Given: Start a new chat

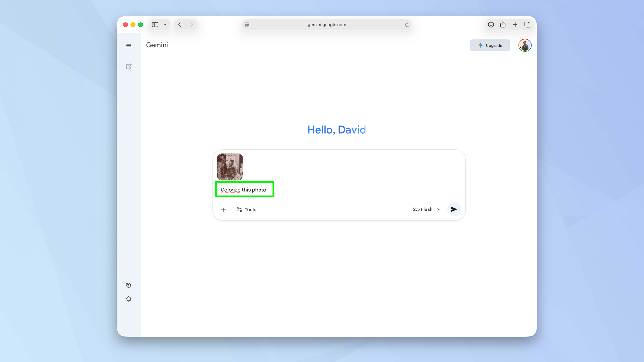Looking at the screenshot, I should [x=128, y=66].
